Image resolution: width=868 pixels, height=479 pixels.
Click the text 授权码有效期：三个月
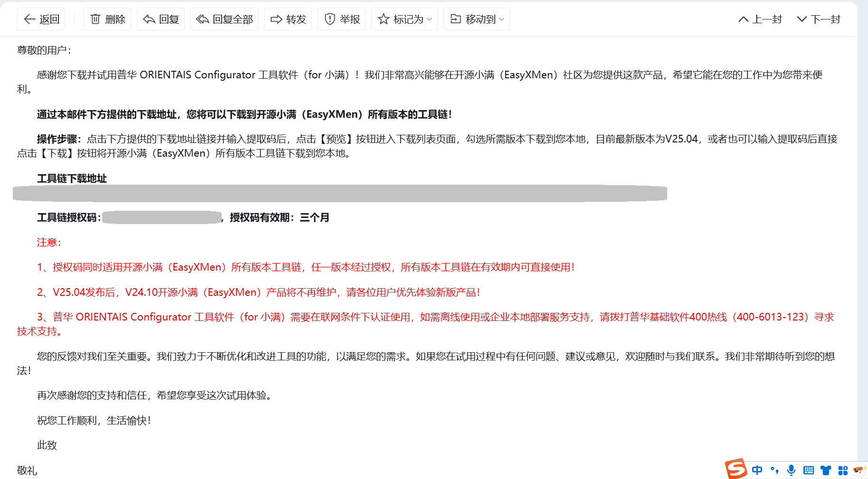tap(280, 217)
